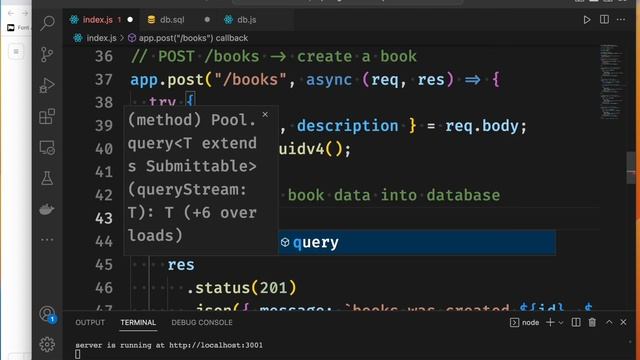640x360 pixels.
Task: Click the "// POST /books" comment line
Action: 273,56
